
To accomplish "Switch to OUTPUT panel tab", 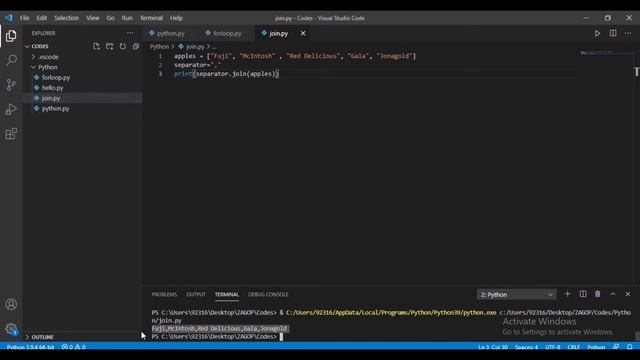I will 196,294.
